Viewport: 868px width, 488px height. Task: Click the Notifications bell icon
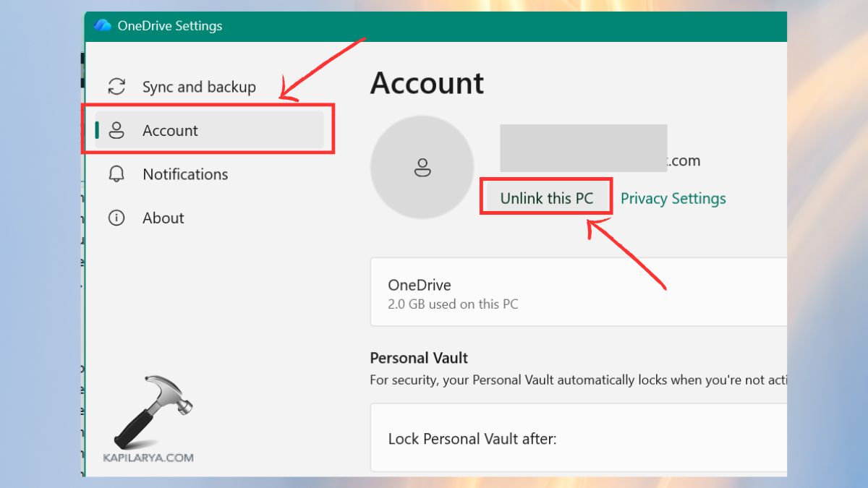click(116, 174)
